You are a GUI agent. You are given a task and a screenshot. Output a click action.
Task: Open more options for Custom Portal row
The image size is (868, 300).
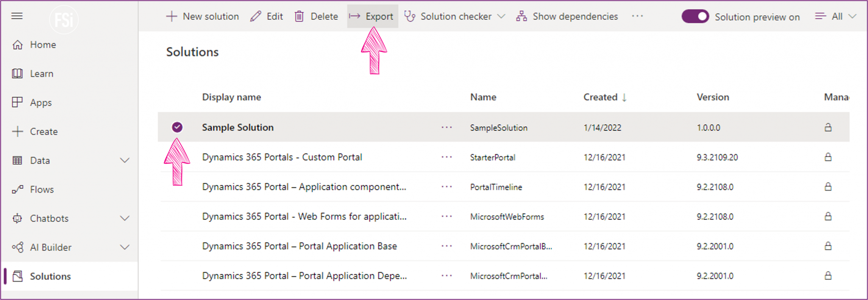447,157
